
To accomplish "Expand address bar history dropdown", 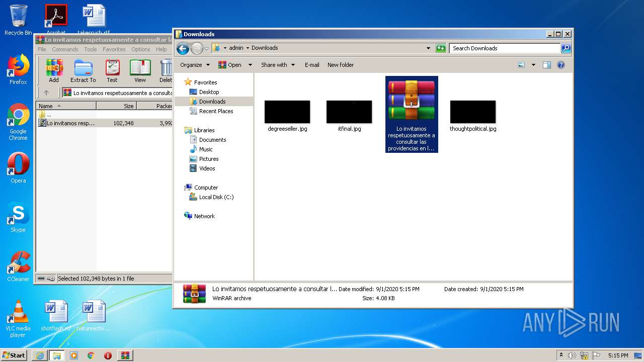I will pos(428,48).
